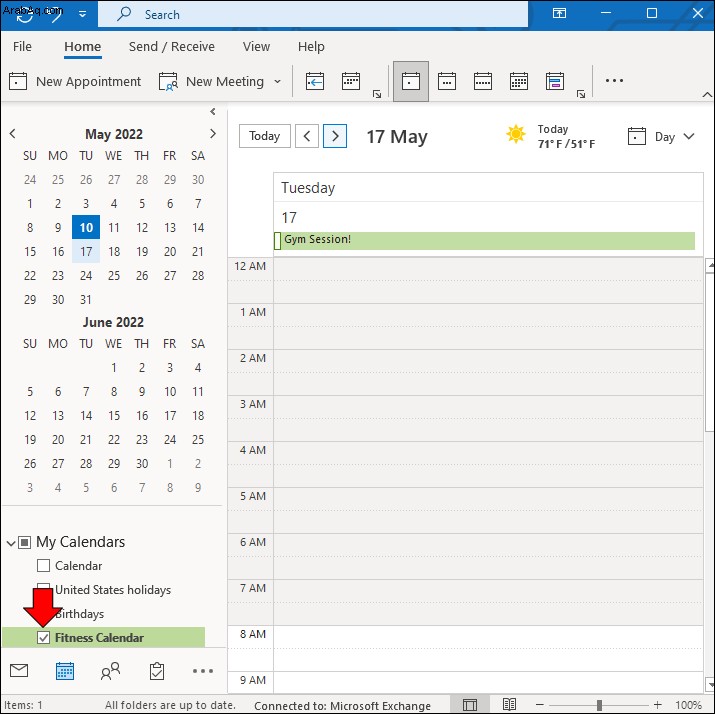This screenshot has height=714, width=715.
Task: Switch to Day view ribbon icon
Action: click(x=410, y=82)
